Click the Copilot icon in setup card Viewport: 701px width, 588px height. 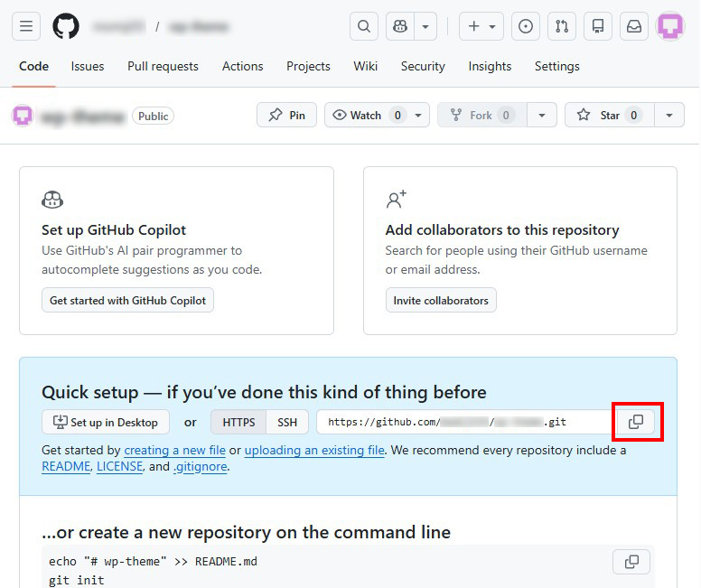point(52,200)
